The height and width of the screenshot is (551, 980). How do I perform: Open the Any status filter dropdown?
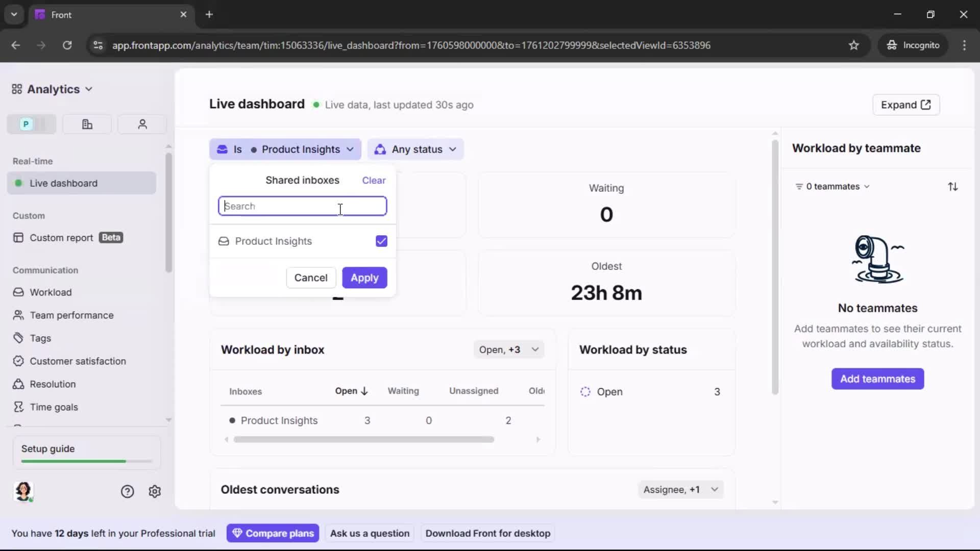415,149
